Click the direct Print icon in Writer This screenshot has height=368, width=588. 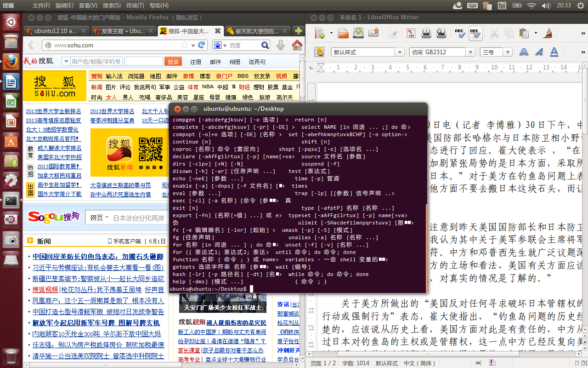pos(426,33)
